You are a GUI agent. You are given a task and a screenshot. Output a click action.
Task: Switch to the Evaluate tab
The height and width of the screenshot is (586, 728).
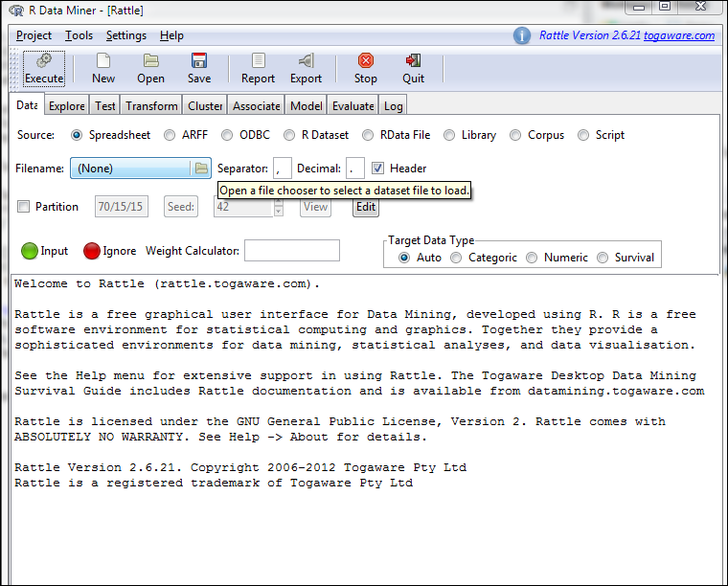(353, 105)
